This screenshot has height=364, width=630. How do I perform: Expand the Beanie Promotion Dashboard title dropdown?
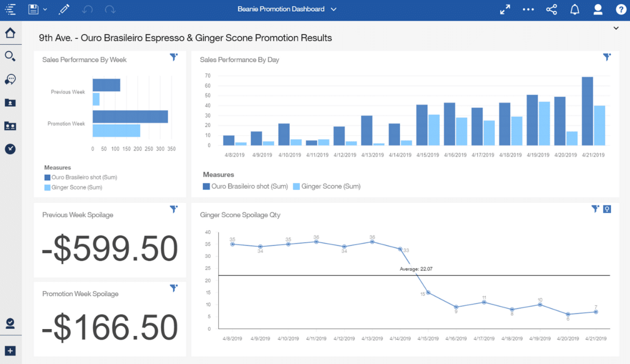pyautogui.click(x=334, y=9)
